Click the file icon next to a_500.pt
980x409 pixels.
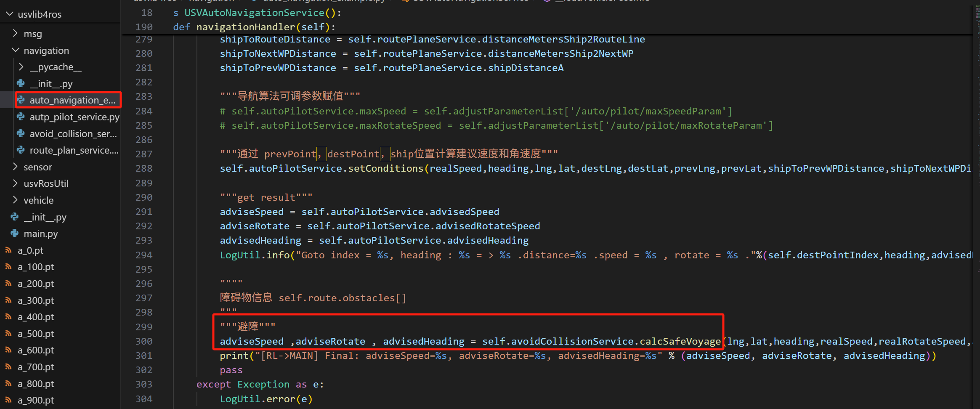point(8,334)
